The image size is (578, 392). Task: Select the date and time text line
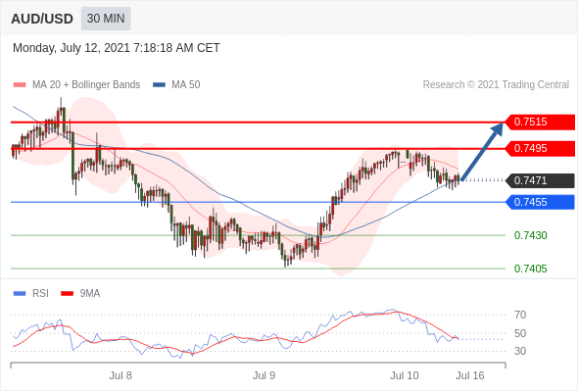click(x=117, y=48)
